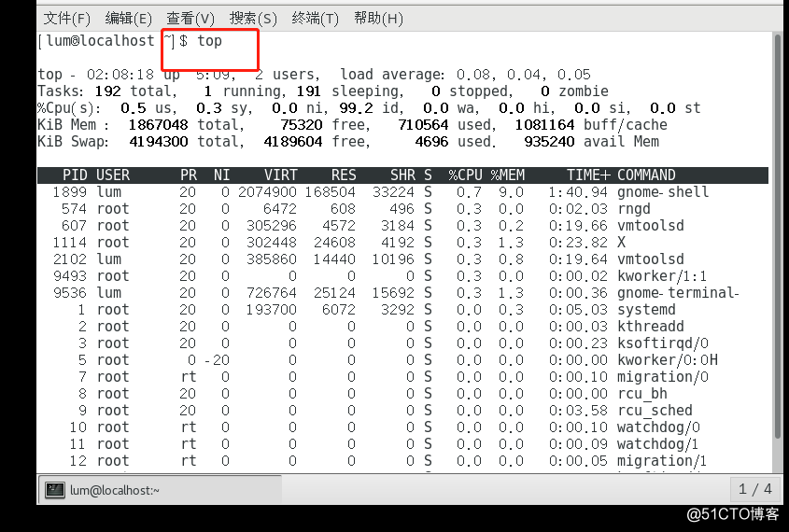Click the watchdog/1 process name

coord(658,444)
